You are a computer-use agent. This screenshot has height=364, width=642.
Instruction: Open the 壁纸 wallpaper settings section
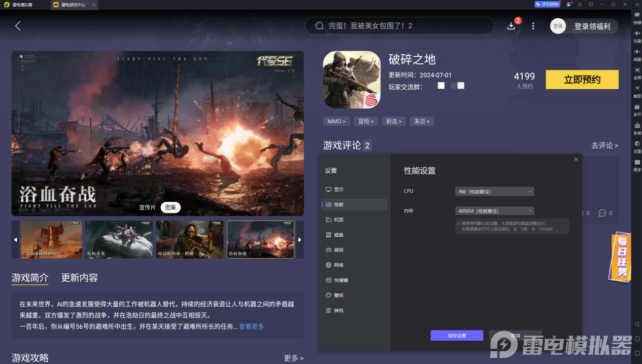coord(338,295)
